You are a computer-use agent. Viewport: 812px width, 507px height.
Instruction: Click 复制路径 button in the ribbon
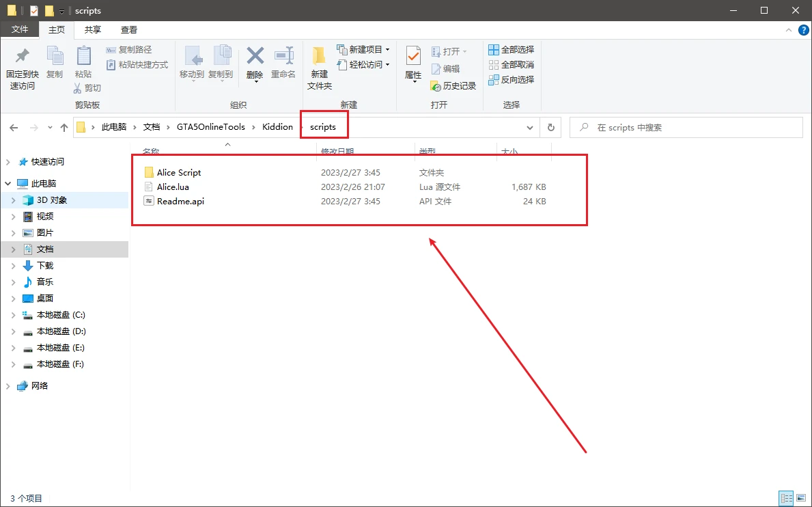[x=129, y=50]
